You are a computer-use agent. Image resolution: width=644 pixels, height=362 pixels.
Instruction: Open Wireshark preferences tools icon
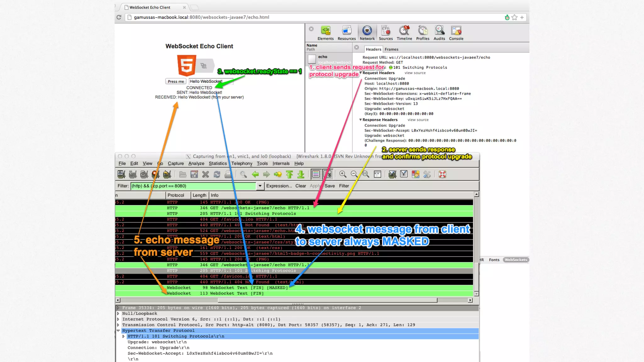click(x=427, y=174)
